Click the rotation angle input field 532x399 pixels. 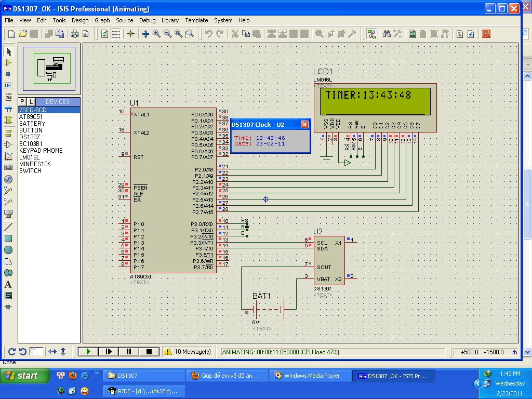36,352
